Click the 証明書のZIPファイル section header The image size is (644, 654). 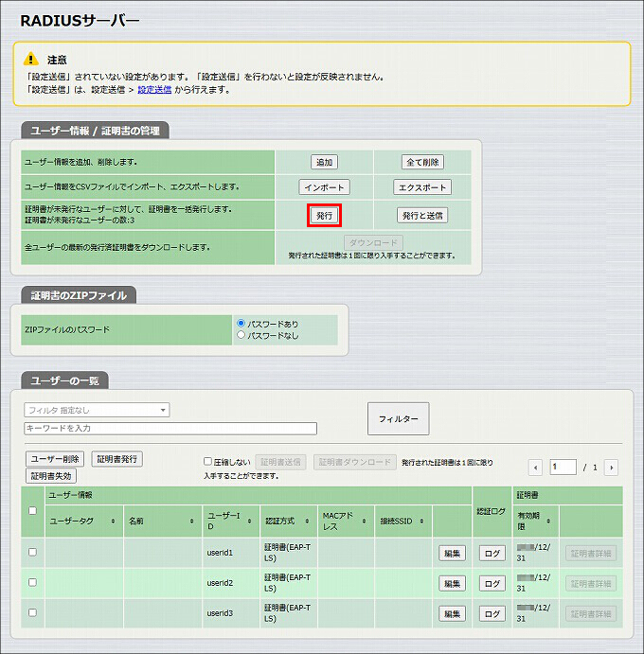click(x=79, y=295)
